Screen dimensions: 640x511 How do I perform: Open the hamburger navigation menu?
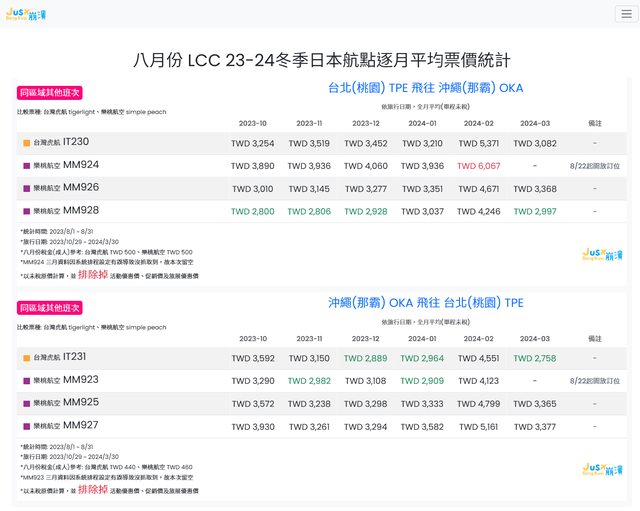click(x=626, y=14)
